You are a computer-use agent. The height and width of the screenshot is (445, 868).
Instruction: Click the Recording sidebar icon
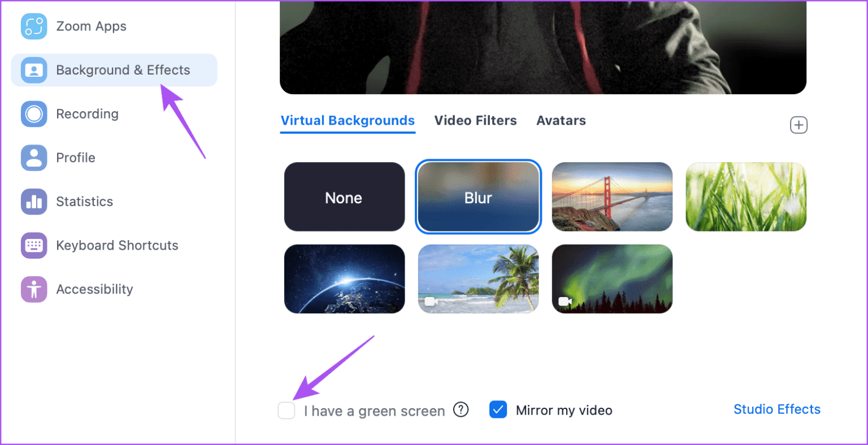[34, 114]
